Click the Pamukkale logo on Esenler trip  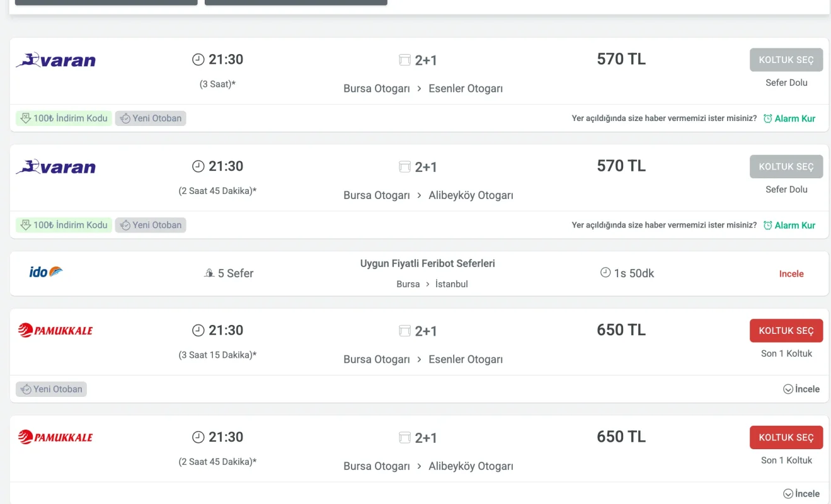tap(55, 330)
